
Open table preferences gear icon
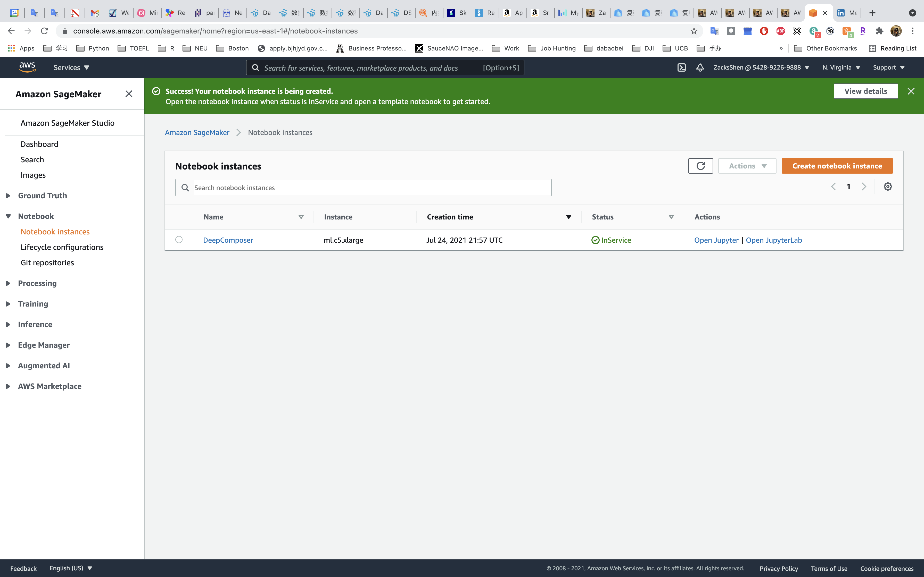888,186
